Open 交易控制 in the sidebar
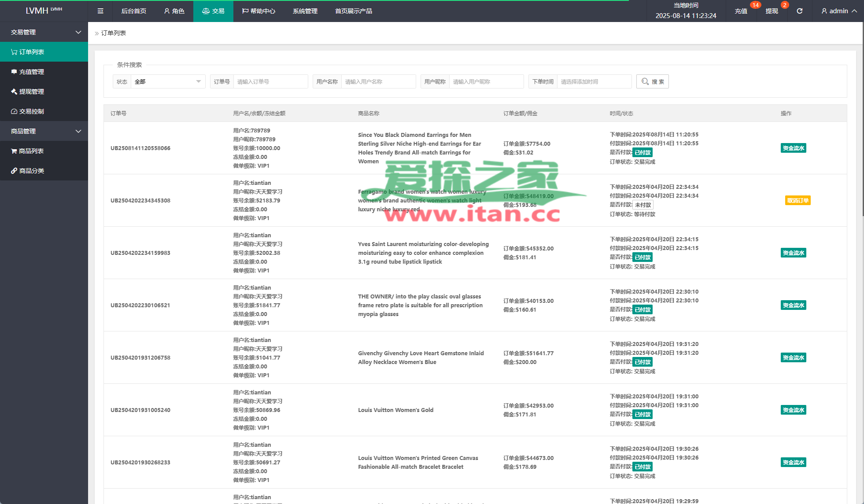The image size is (864, 504). (x=44, y=111)
